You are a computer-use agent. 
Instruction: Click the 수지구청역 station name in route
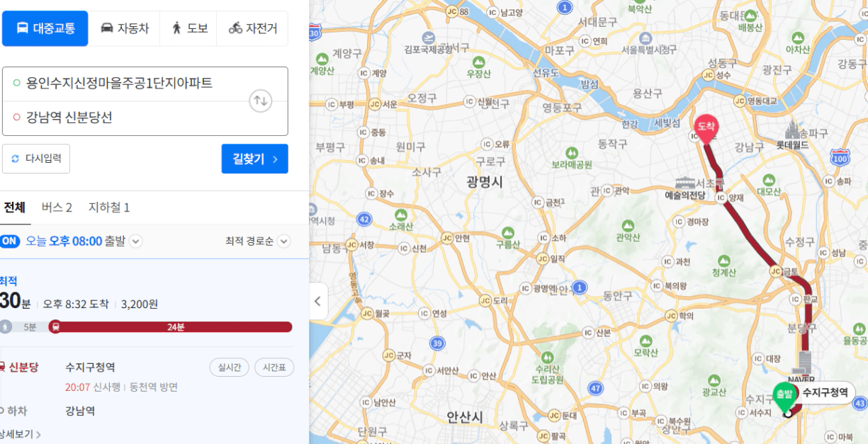tap(90, 367)
